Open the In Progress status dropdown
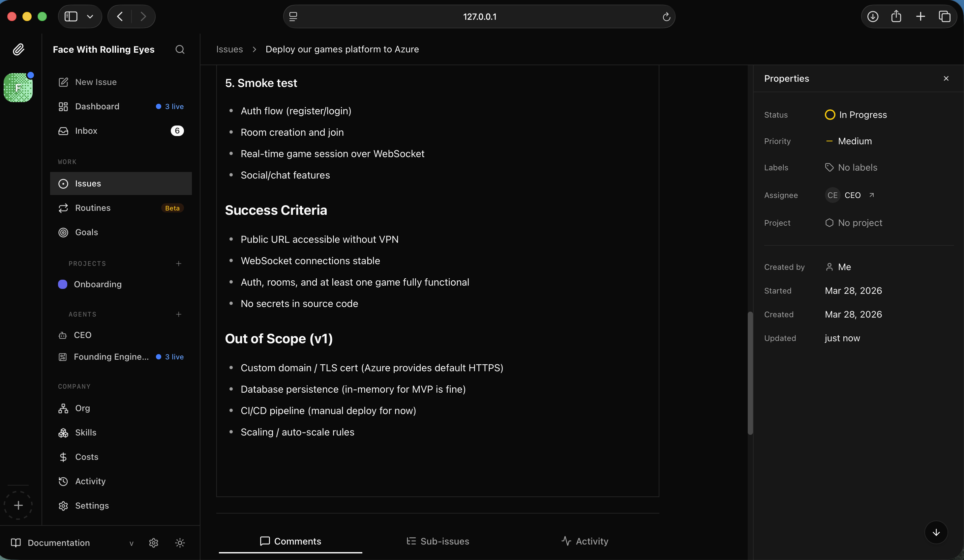 click(856, 115)
